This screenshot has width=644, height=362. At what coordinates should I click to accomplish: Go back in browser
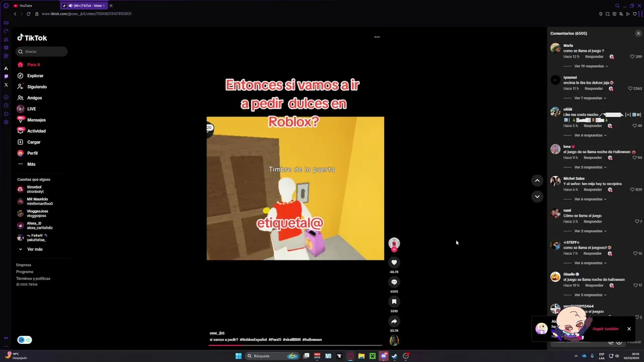[x=15, y=14]
